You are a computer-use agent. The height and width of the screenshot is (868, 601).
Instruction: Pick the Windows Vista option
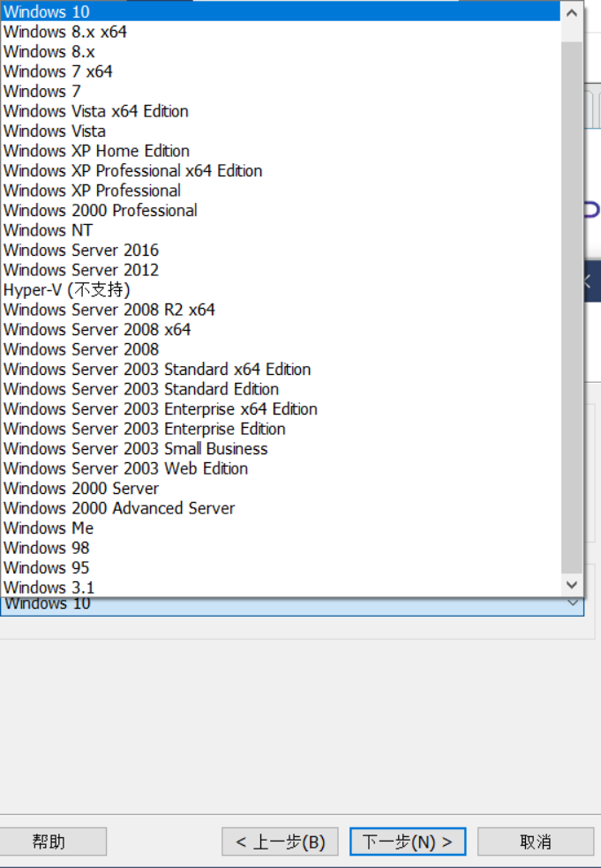281,131
